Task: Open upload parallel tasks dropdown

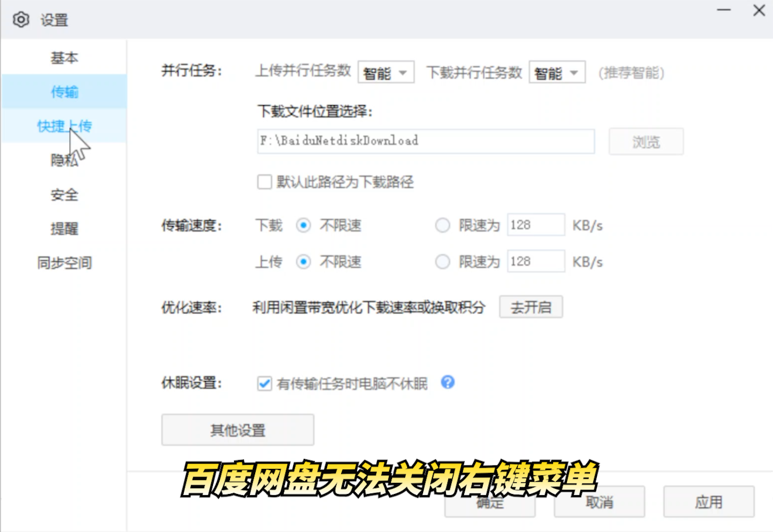Action: pyautogui.click(x=386, y=73)
